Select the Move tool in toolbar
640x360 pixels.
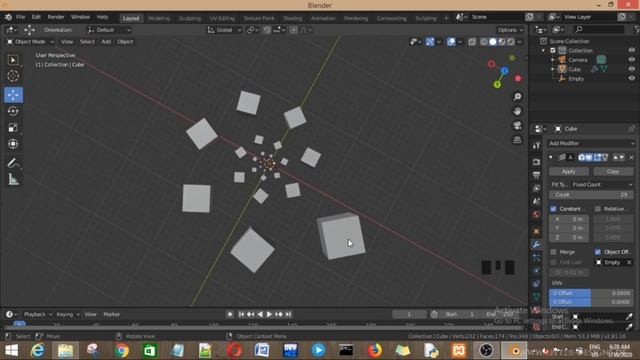(x=13, y=95)
